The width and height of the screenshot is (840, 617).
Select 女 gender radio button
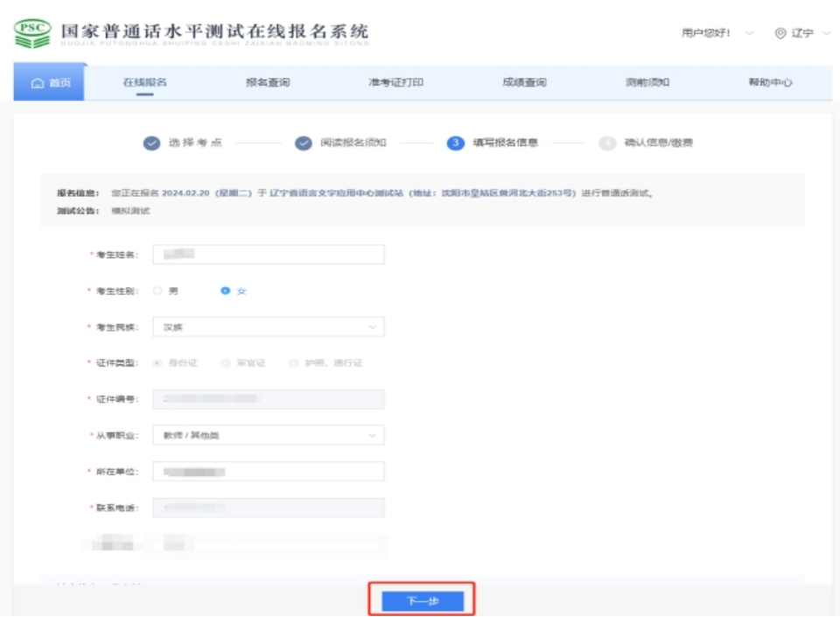pyautogui.click(x=226, y=291)
